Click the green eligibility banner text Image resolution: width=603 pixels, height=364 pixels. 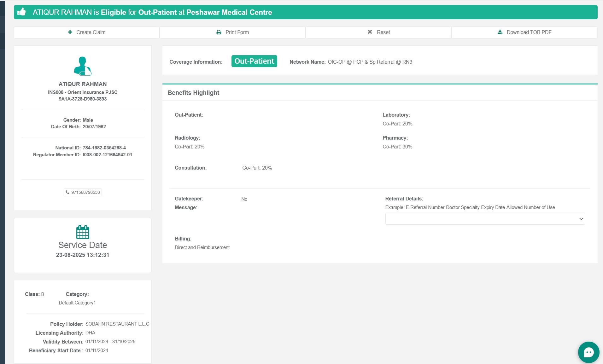point(152,12)
